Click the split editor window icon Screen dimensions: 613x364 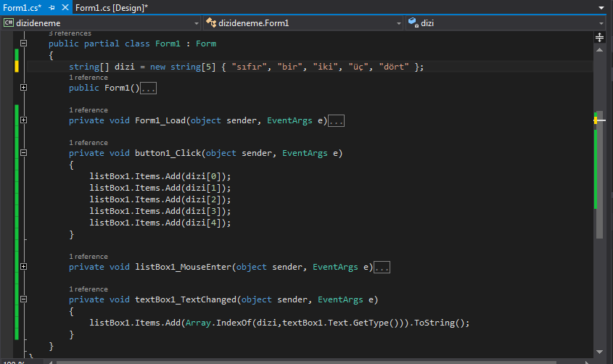(x=599, y=38)
